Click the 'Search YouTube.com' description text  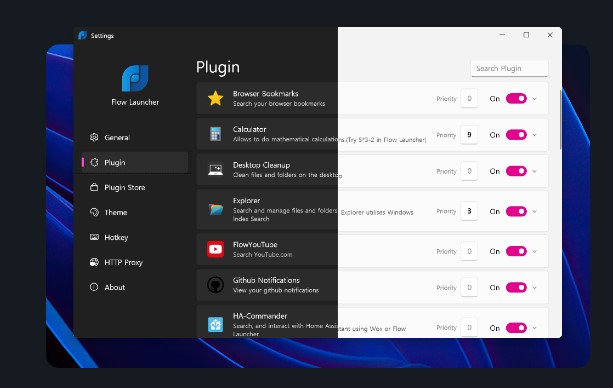(x=262, y=255)
